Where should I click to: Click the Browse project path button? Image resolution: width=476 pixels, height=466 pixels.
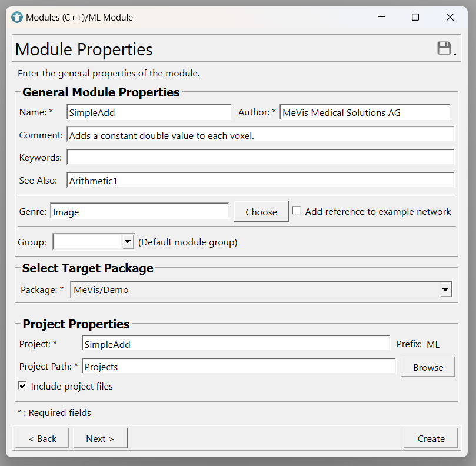(428, 367)
